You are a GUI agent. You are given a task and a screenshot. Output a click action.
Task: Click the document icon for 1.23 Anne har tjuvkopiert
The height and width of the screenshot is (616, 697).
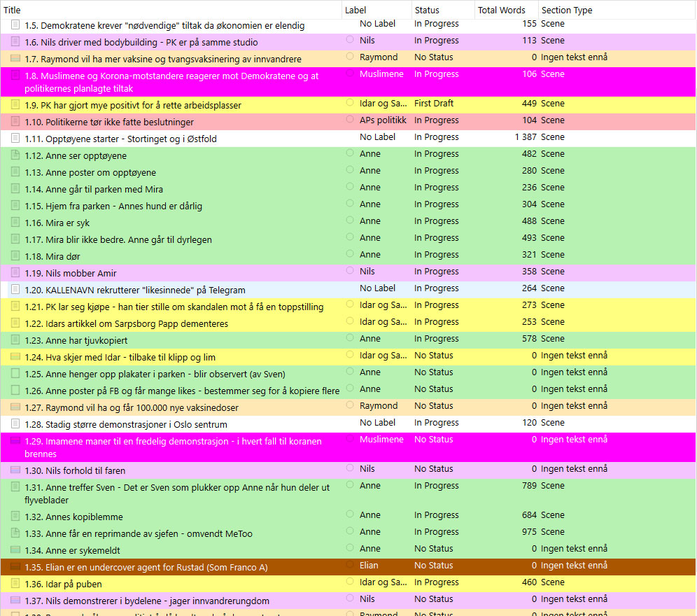click(x=15, y=340)
